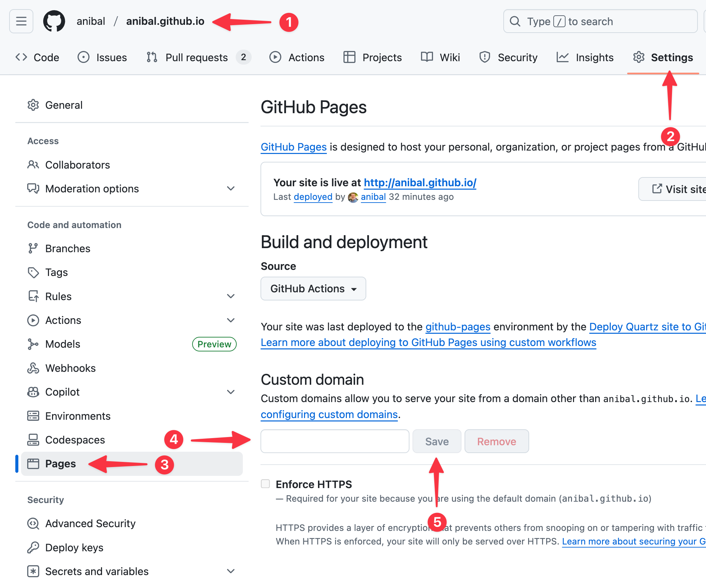The width and height of the screenshot is (706, 588).
Task: Click the Branches icon in sidebar
Action: pos(33,248)
